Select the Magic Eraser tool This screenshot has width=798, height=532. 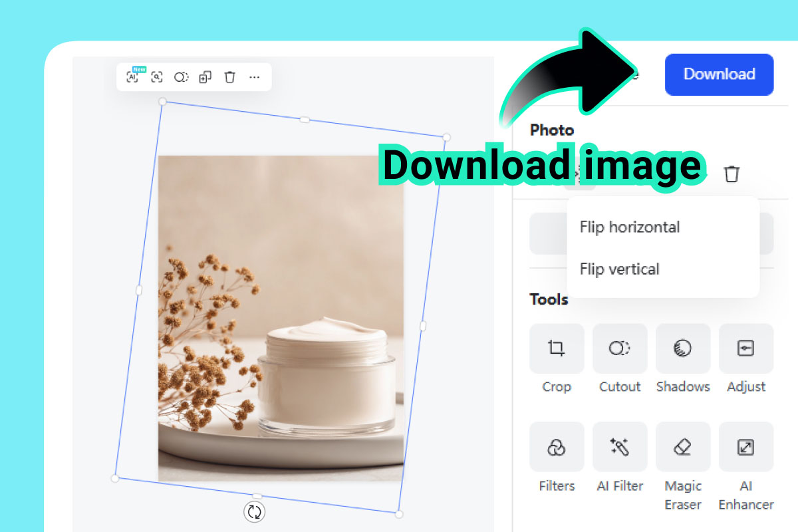(683, 447)
